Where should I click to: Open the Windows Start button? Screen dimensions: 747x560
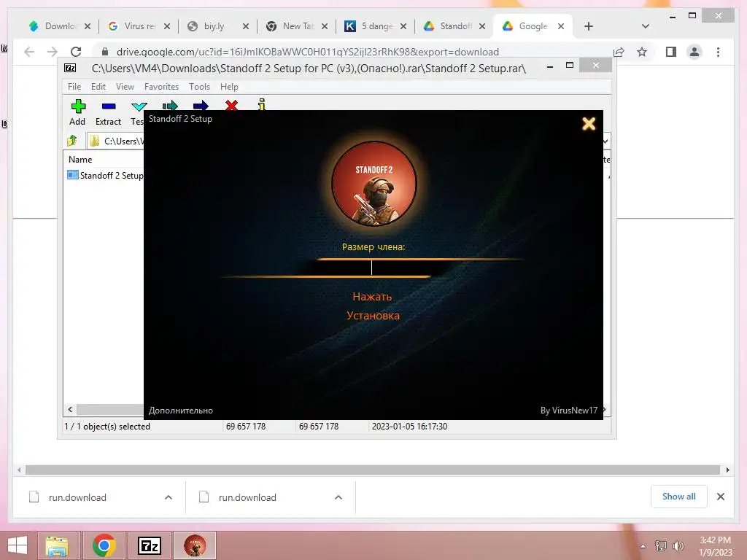tap(18, 545)
